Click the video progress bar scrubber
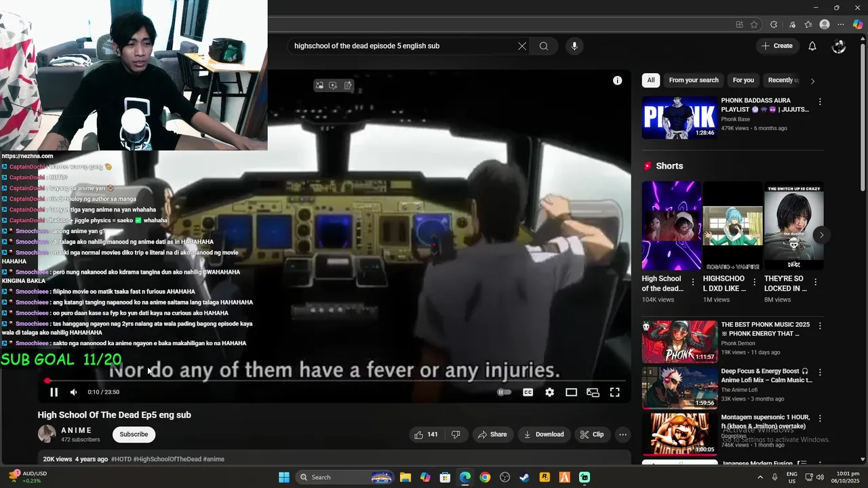868x488 pixels. coord(47,381)
